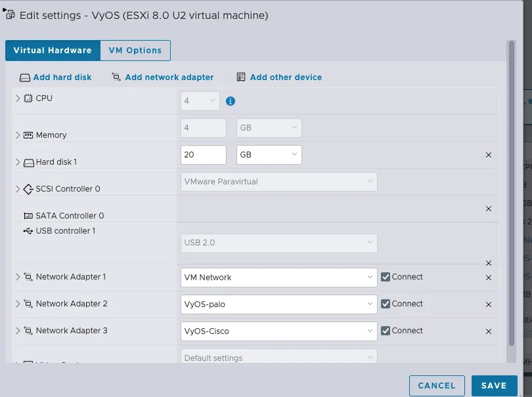The image size is (532, 397).
Task: Select the Virtual Hardware tab
Action: click(53, 50)
